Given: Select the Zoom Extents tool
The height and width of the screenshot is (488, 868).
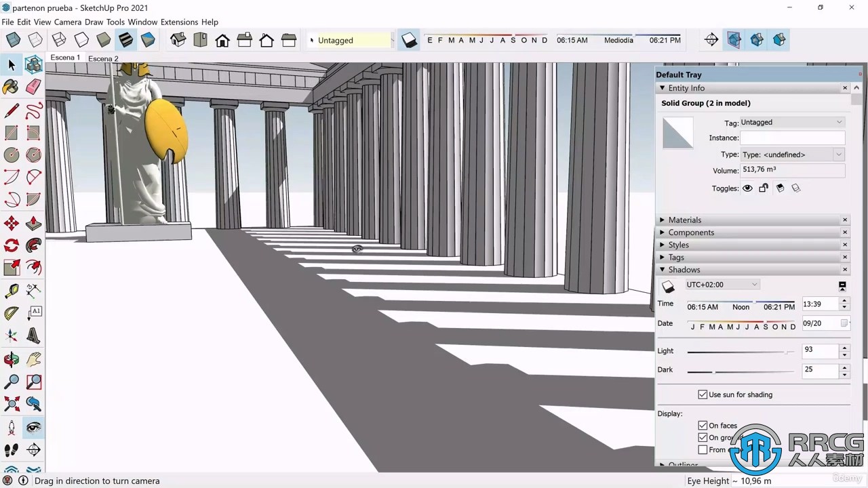Looking at the screenshot, I should (12, 405).
